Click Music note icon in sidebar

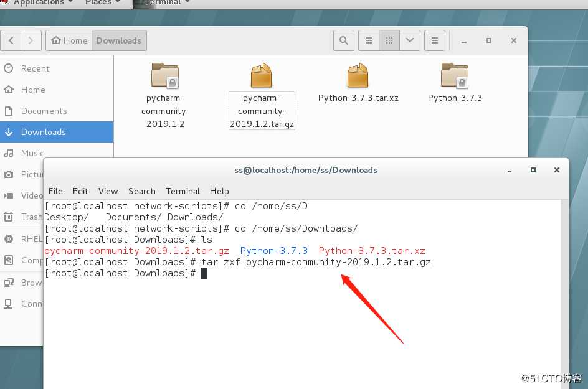point(9,153)
